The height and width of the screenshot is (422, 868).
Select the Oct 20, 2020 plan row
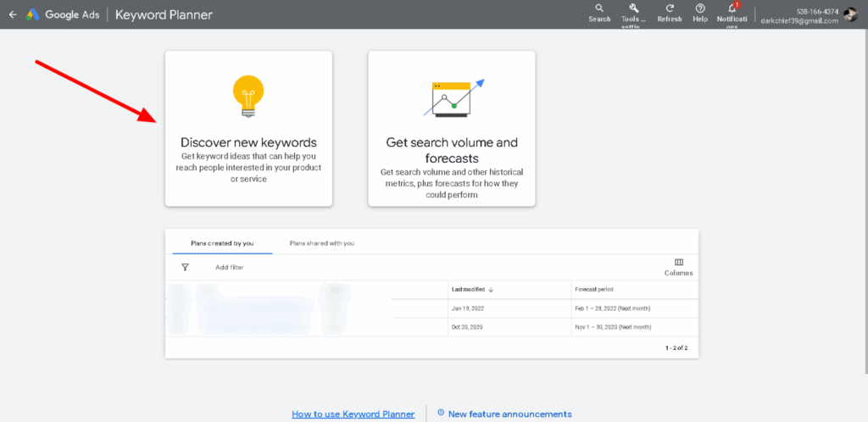click(431, 327)
